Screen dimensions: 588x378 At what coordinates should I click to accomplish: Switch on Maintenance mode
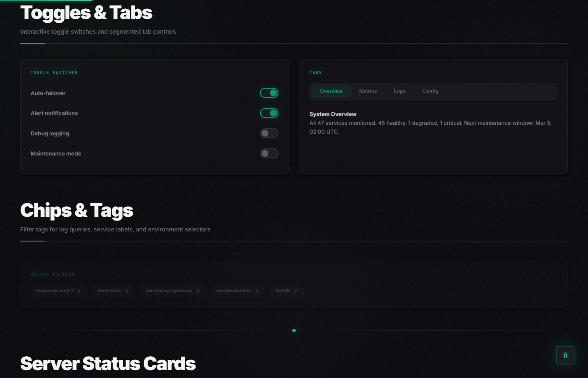[x=269, y=153]
